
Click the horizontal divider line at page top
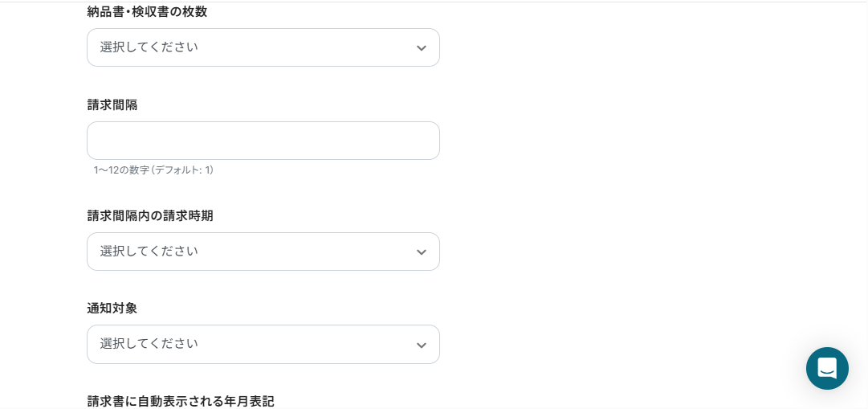[x=434, y=2]
